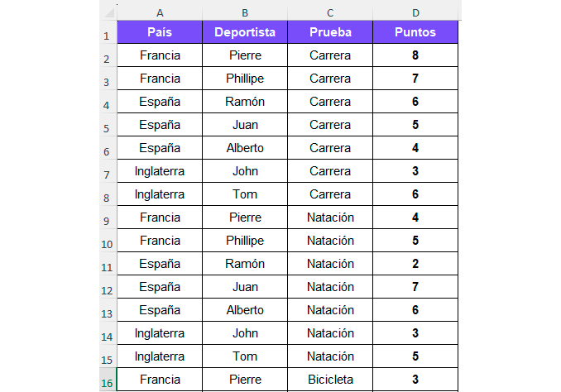Select Tom's cell in row 15
561x392 pixels.
[245, 356]
